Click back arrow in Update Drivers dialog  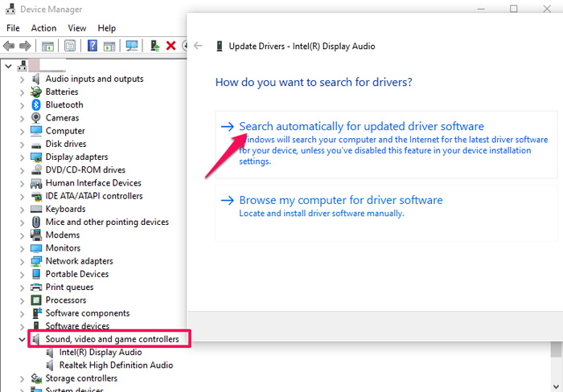pyautogui.click(x=198, y=46)
